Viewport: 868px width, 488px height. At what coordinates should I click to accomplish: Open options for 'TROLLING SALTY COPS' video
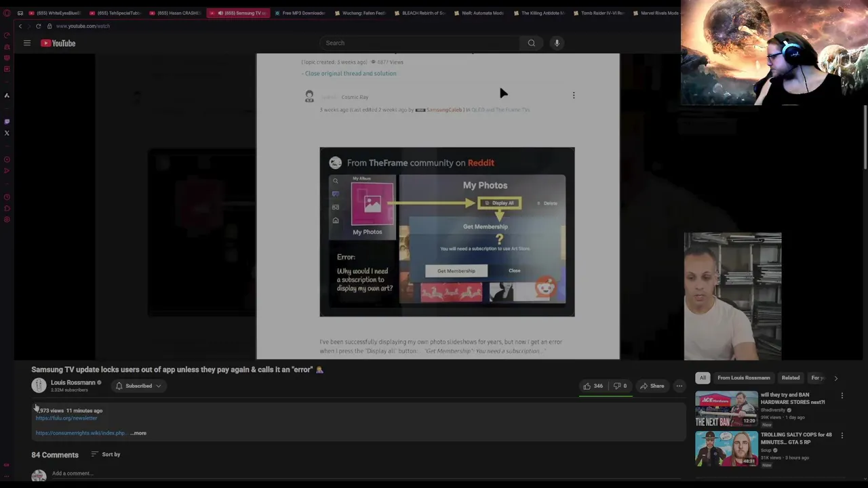click(842, 436)
